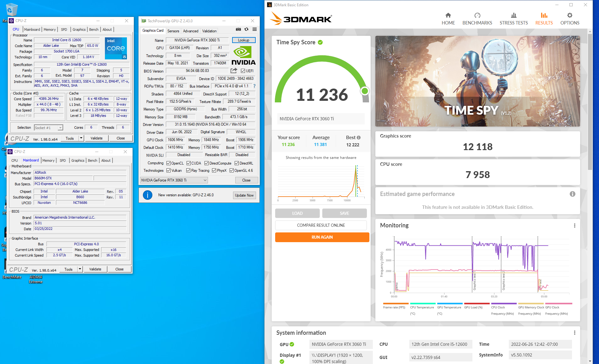
Task: Expand the Tools arrow in upper CPU-Z window
Action: click(81, 138)
